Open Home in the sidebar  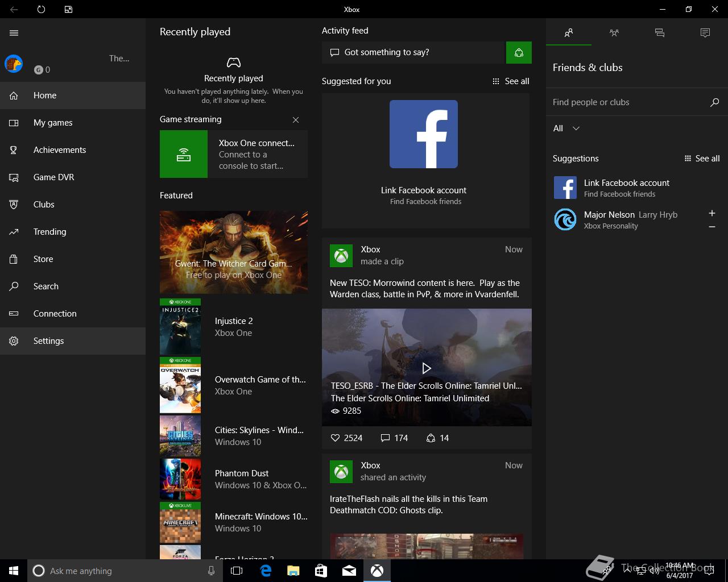tap(73, 95)
